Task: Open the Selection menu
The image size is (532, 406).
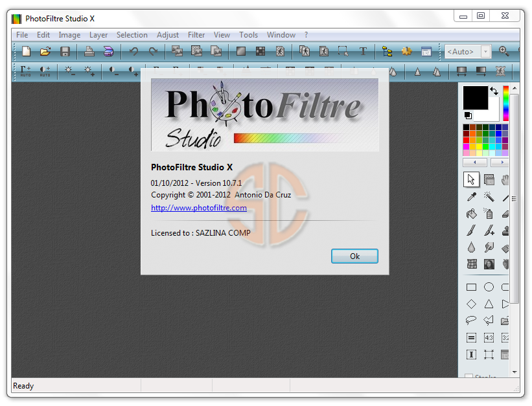Action: (132, 35)
